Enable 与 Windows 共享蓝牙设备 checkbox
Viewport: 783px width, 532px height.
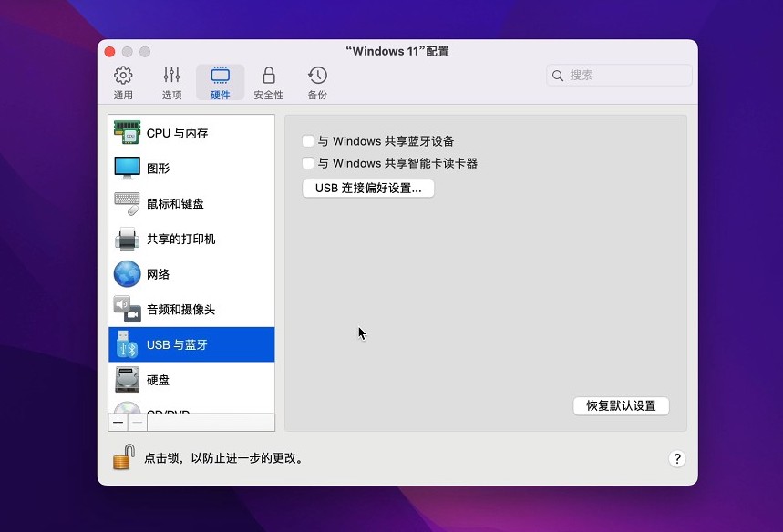point(308,141)
